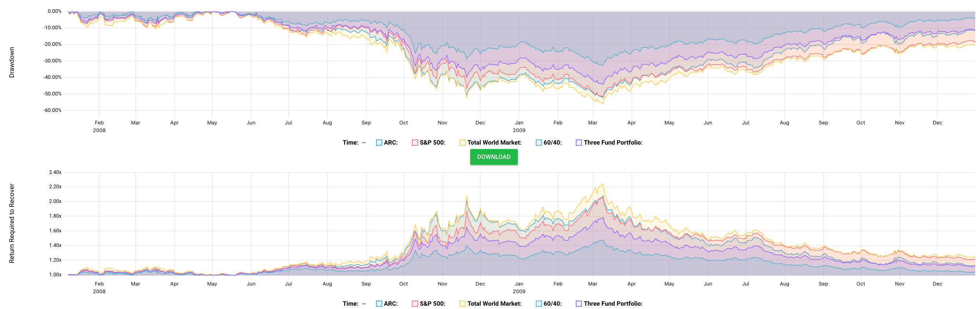Click the S&P 500 legend square in bottom legend
Image resolution: width=980 pixels, height=309 pixels.
[416, 303]
